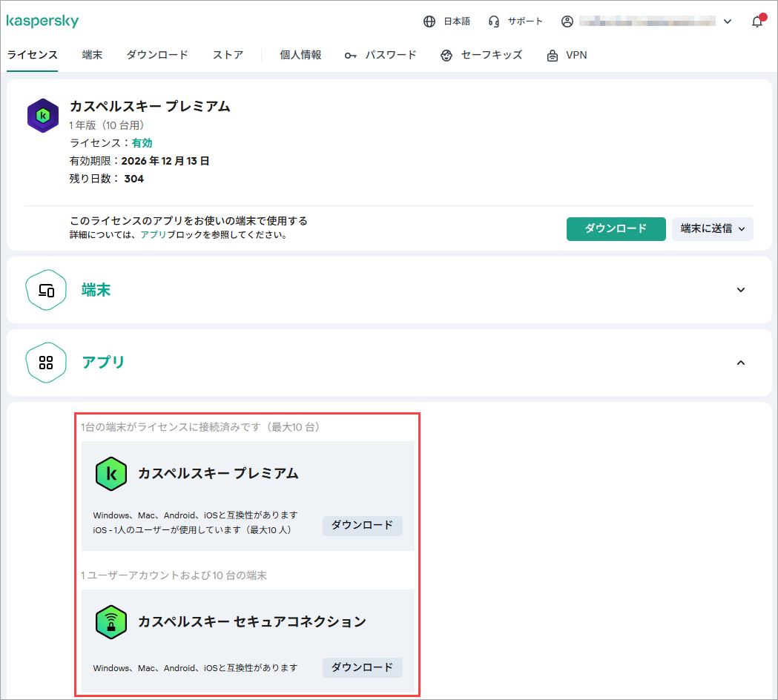Switch to the 端末 tab

pyautogui.click(x=92, y=55)
